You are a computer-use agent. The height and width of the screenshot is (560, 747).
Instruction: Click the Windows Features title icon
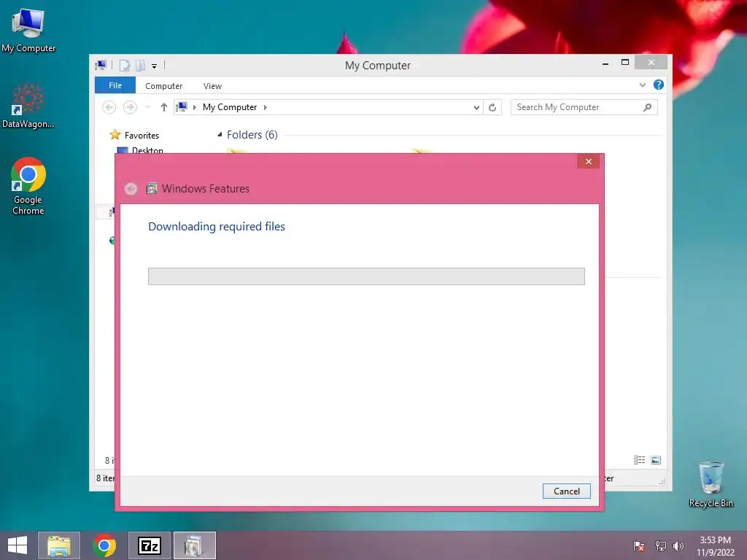[x=152, y=189]
